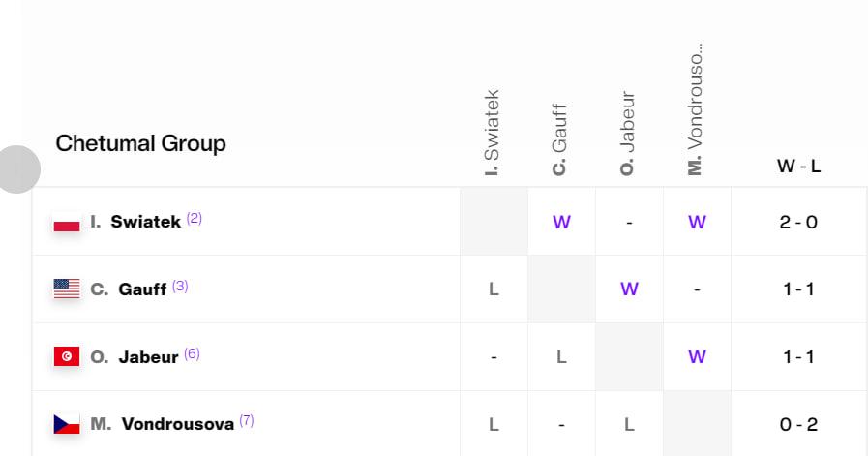
Task: Click Swiatek's W result against Gauff
Action: click(561, 222)
